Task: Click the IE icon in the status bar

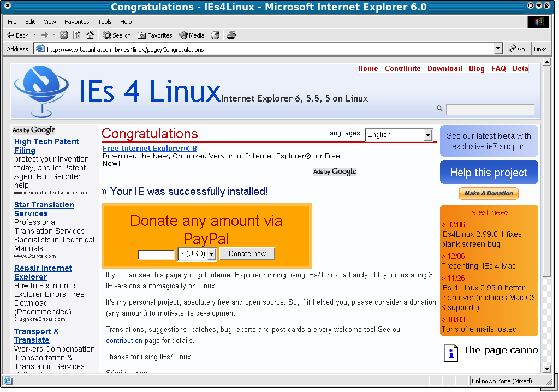Action: point(8,381)
